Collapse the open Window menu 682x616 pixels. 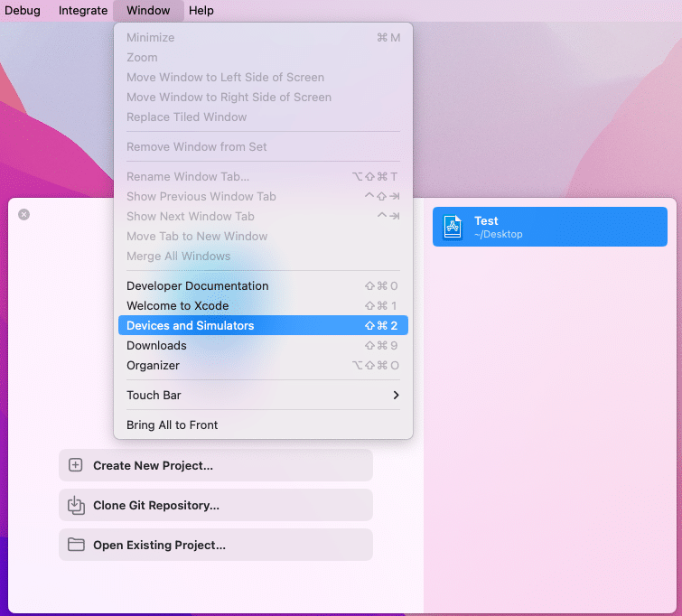coord(148,11)
